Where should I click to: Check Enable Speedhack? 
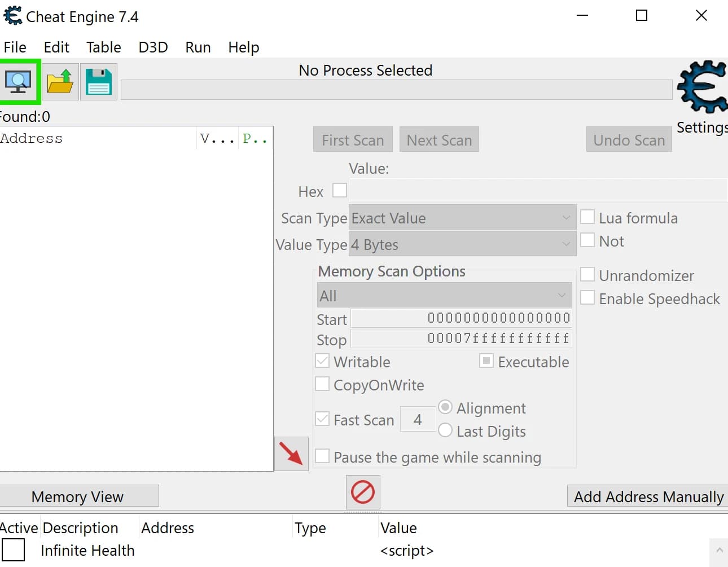pos(587,298)
